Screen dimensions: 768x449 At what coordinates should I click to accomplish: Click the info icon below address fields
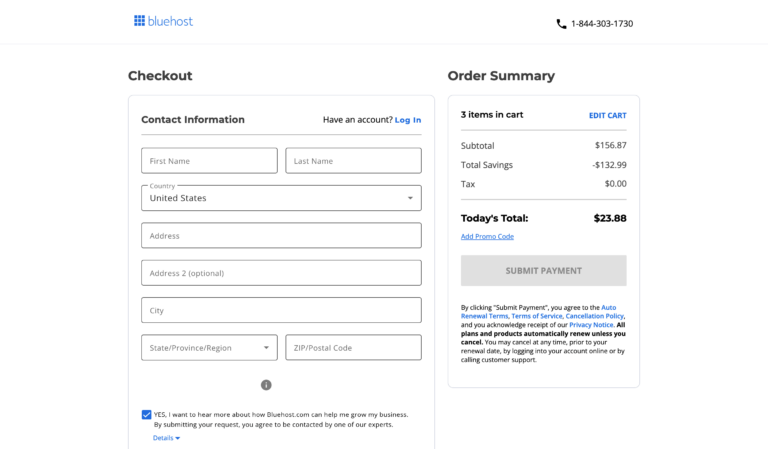tap(266, 385)
